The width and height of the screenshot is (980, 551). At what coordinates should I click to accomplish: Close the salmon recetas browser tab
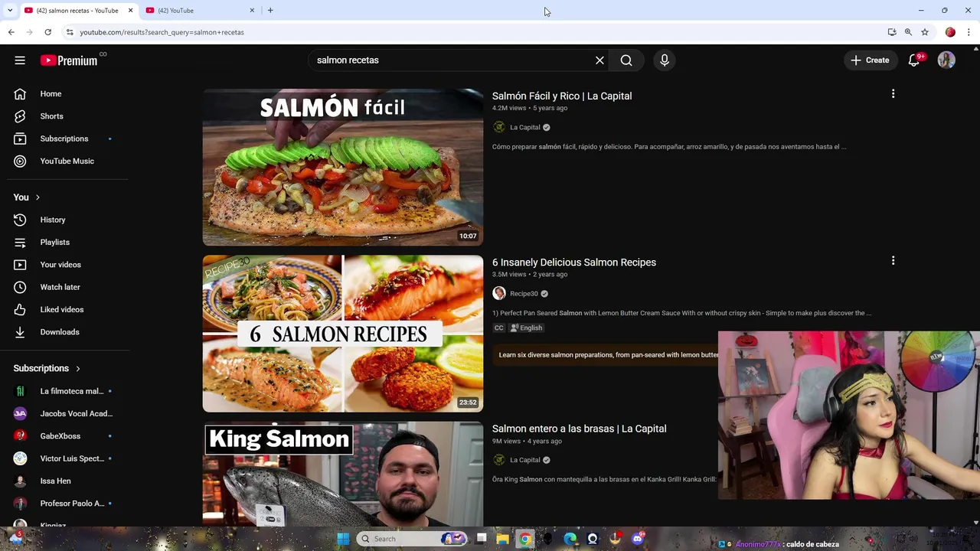coord(130,11)
